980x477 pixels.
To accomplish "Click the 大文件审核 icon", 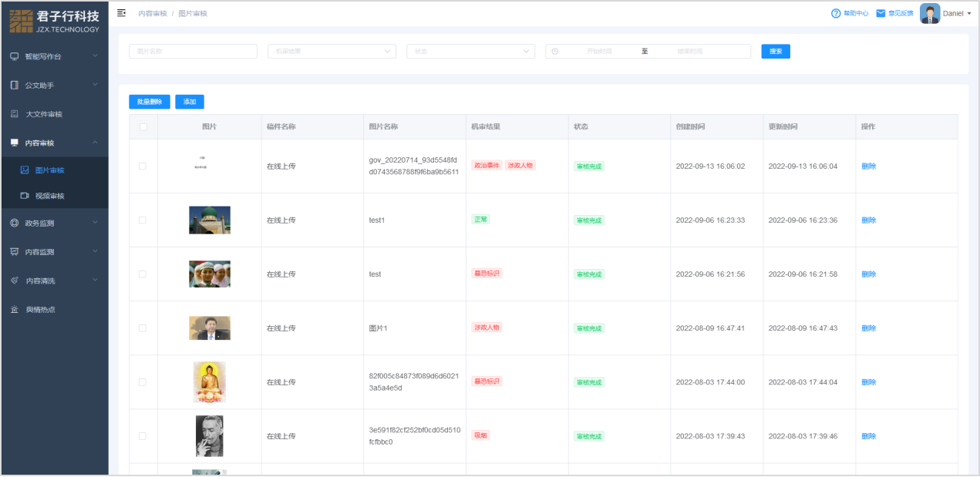I will (x=15, y=114).
